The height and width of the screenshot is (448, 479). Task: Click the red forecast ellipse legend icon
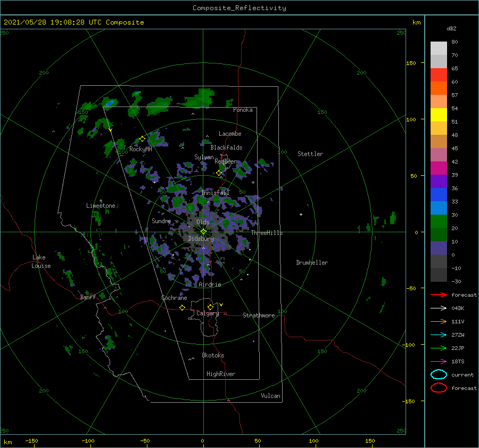pos(439,388)
